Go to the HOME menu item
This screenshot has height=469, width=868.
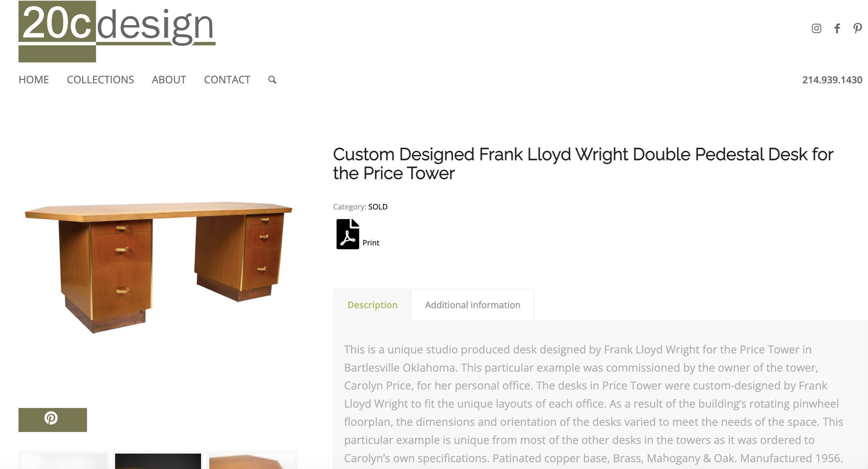click(34, 80)
